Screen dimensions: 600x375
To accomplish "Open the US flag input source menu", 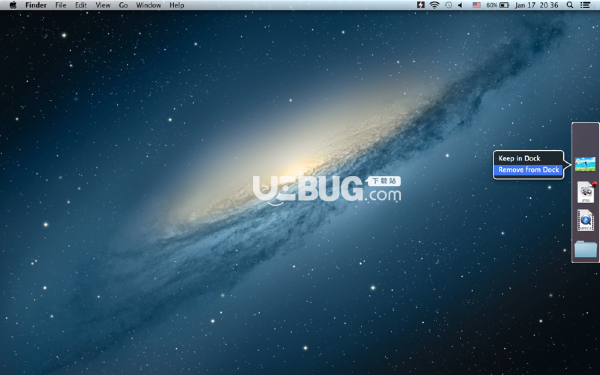I will click(x=476, y=5).
